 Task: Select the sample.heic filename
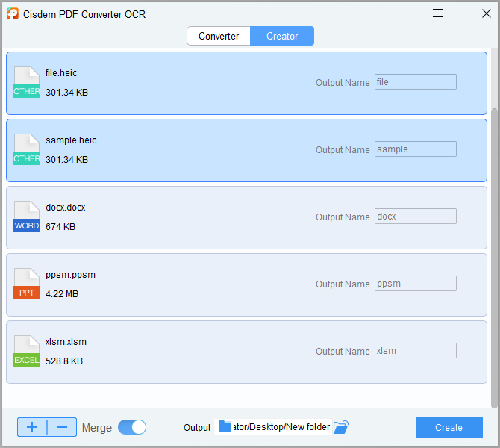[x=71, y=140]
